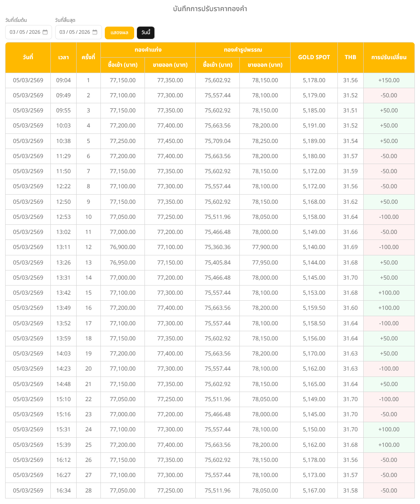
Task: Click the 31.69 THB rate cell
Action: tap(350, 247)
